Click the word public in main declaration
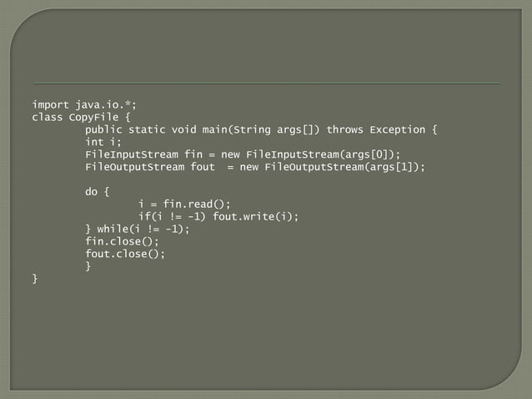This screenshot has height=399, width=532. click(103, 129)
